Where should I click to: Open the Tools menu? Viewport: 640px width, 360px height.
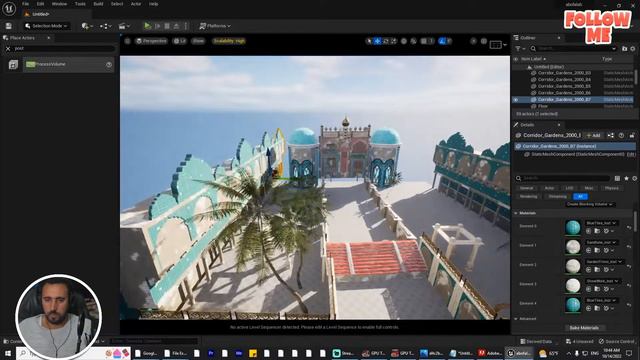(80, 4)
